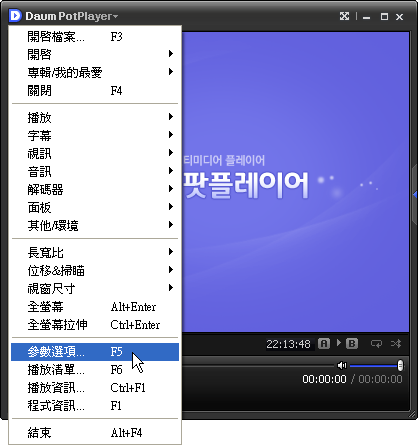Expand the 字幕 submenu
Viewport: 418px width, 445px height.
(x=95, y=135)
